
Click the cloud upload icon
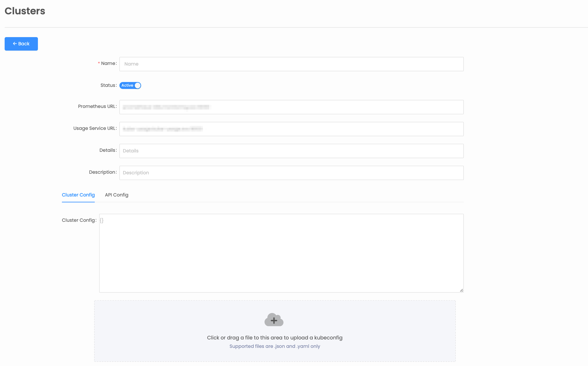pyautogui.click(x=274, y=320)
